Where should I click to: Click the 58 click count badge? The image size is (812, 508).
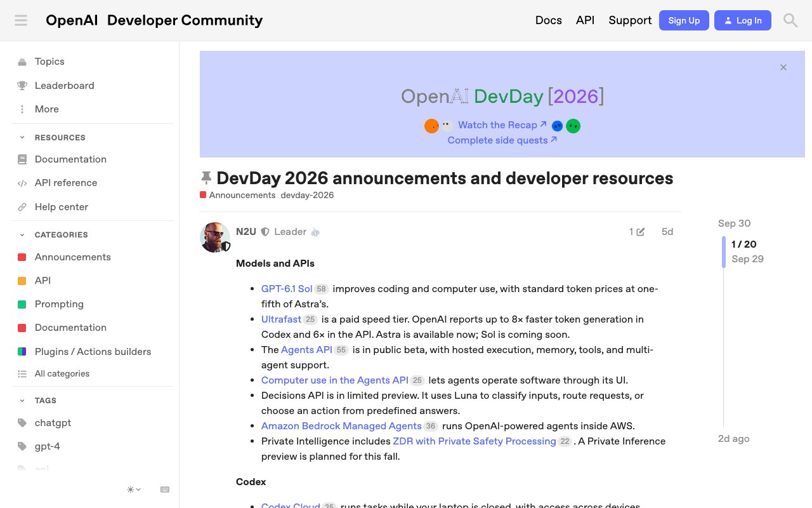pos(321,289)
